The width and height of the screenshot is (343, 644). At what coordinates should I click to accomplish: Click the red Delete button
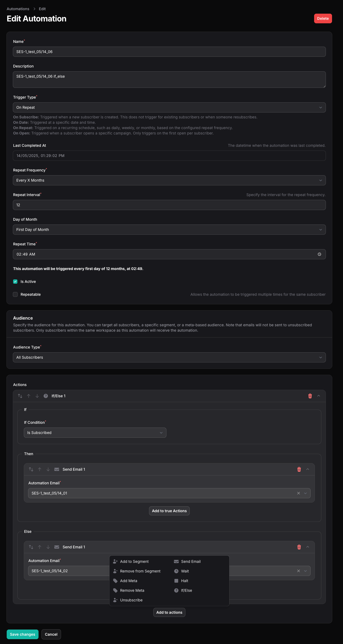click(323, 18)
